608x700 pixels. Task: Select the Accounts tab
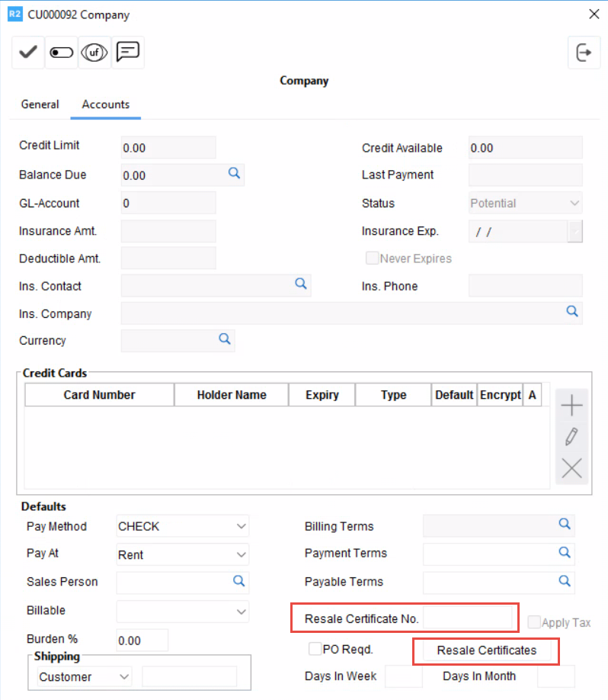(106, 104)
